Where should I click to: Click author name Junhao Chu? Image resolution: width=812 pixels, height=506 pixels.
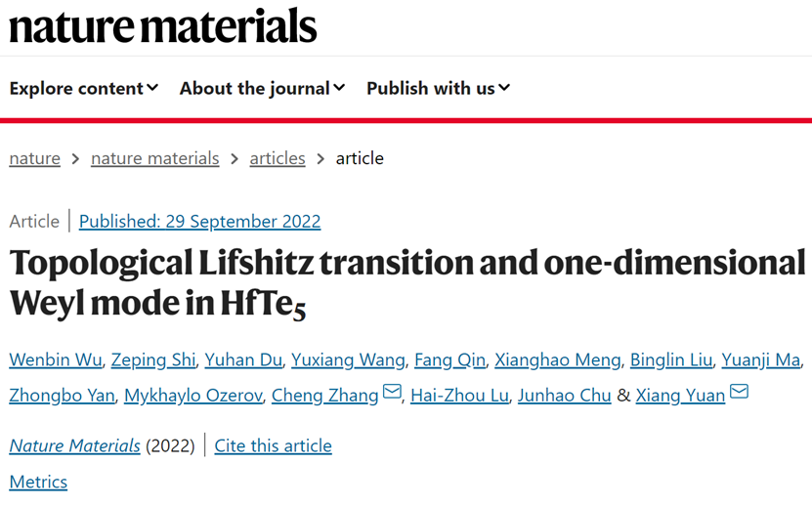(x=553, y=395)
